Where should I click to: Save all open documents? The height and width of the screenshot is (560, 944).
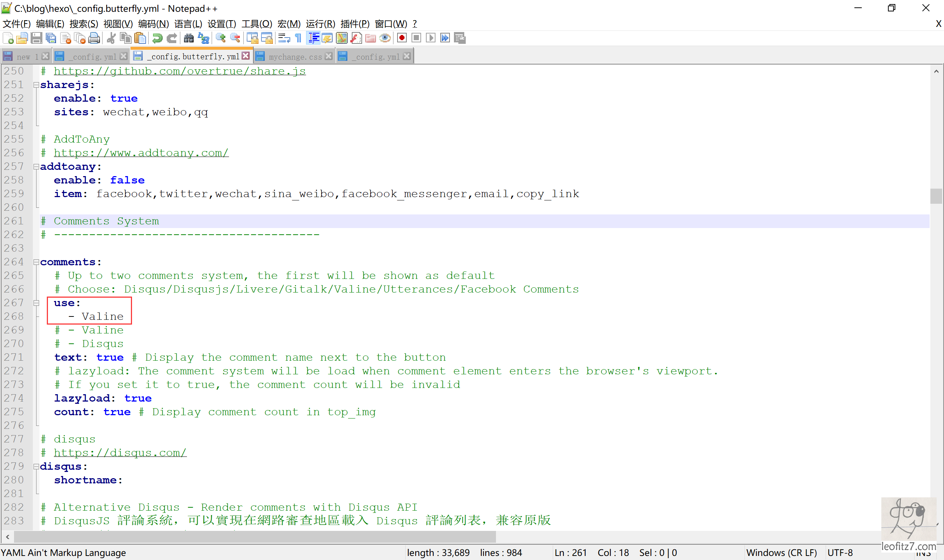tap(51, 38)
